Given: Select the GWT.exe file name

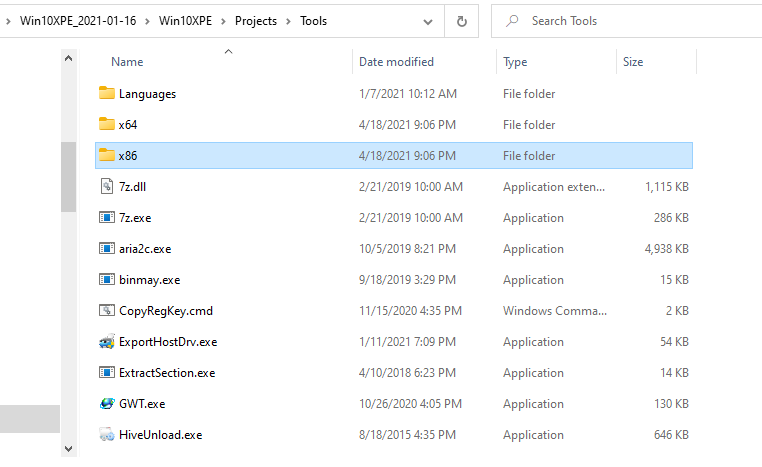Looking at the screenshot, I should click(x=142, y=404).
